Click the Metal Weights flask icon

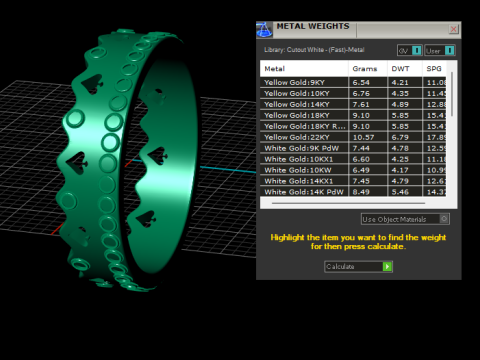[264, 30]
